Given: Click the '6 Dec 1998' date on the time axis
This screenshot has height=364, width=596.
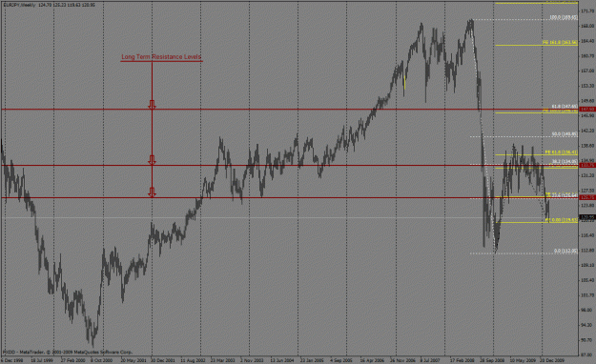Looking at the screenshot, I should tap(12, 360).
